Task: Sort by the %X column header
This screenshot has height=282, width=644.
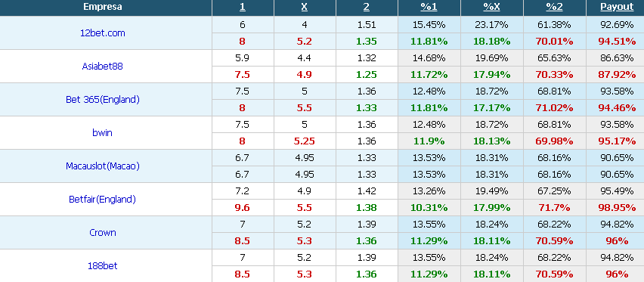Action: coord(491,7)
